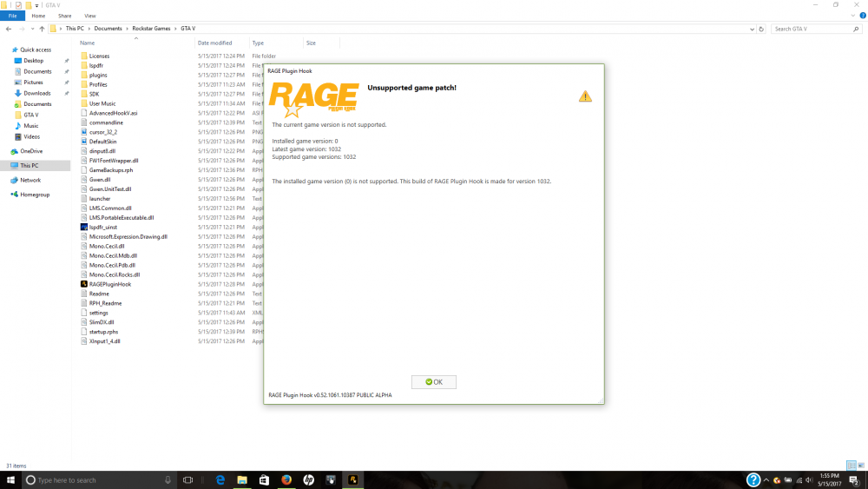This screenshot has width=868, height=489.
Task: Open Homegroup in navigation pane
Action: [x=35, y=195]
